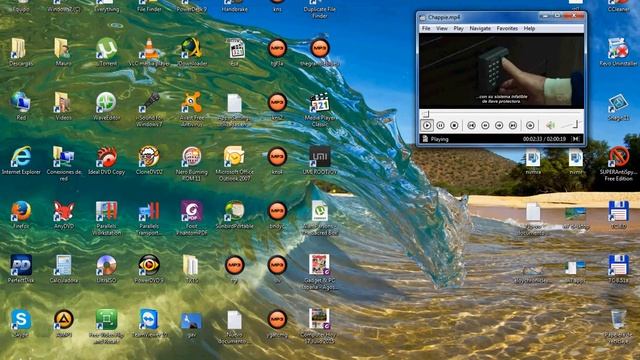
Task: Select the Ideal DVD Copy shortcut
Action: click(107, 160)
